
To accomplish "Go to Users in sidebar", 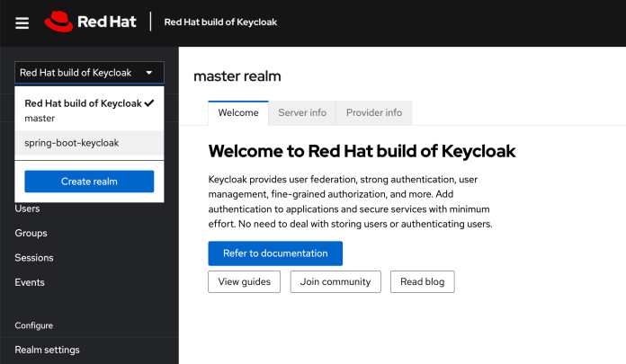I will pos(27,209).
